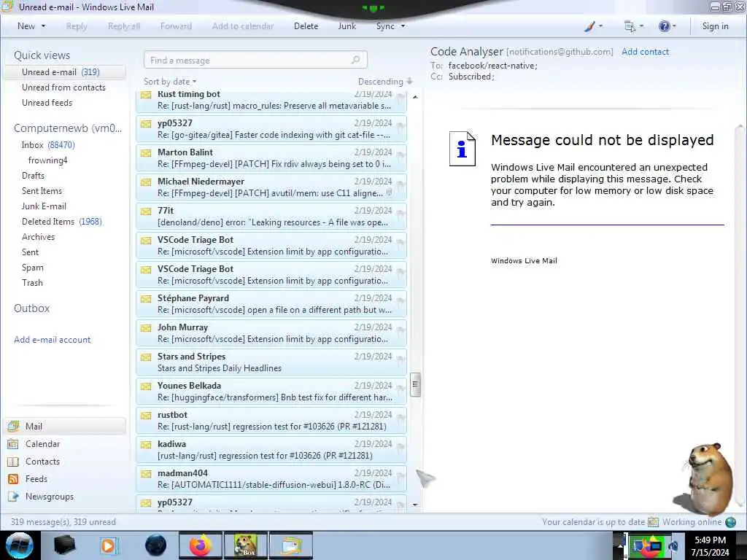This screenshot has height=560, width=747.
Task: Open the Sort by date dropdown
Action: [x=169, y=82]
